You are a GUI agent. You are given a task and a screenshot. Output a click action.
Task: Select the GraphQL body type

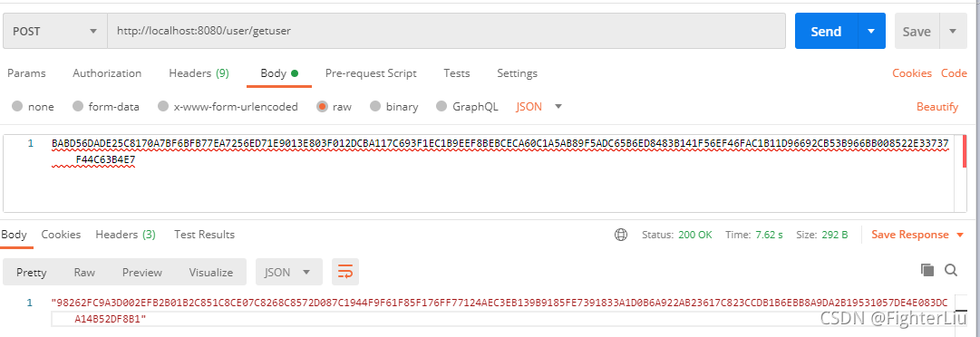click(x=467, y=107)
